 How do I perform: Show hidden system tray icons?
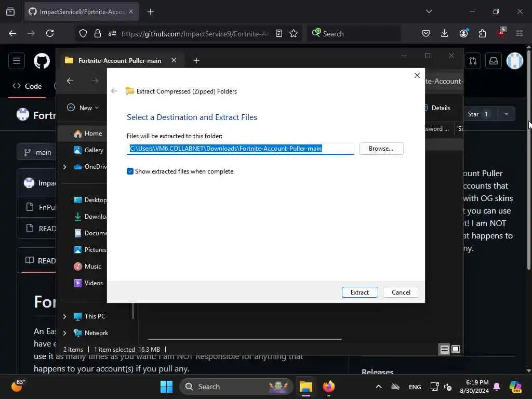(x=379, y=387)
